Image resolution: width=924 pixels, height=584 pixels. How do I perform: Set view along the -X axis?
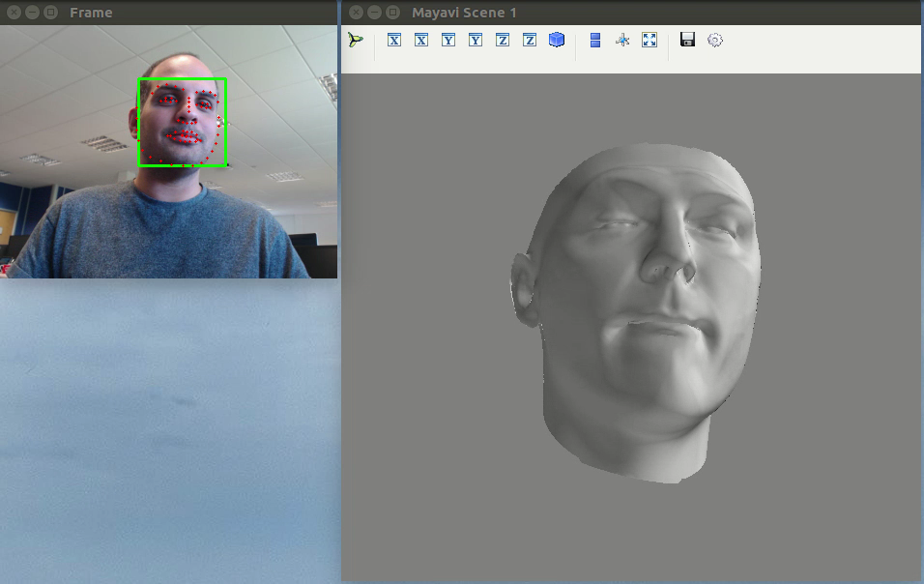click(394, 40)
